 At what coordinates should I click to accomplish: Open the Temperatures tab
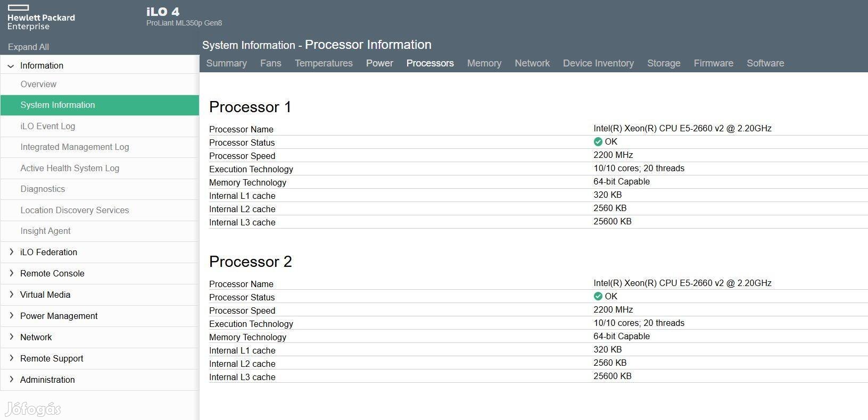coord(324,63)
